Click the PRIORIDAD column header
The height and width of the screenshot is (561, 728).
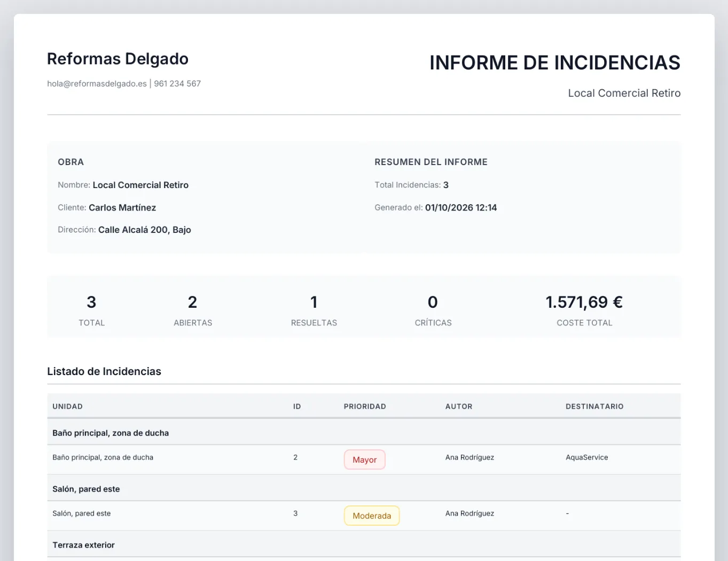pos(365,407)
